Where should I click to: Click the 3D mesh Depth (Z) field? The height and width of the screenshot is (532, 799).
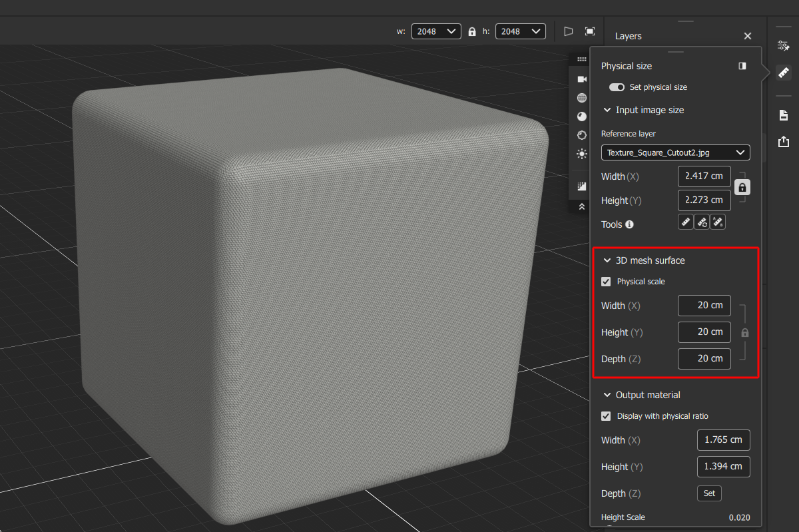704,358
